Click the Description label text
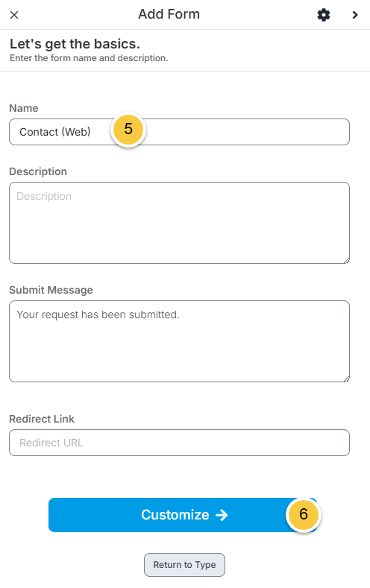Image resolution: width=370 pixels, height=588 pixels. (x=38, y=171)
